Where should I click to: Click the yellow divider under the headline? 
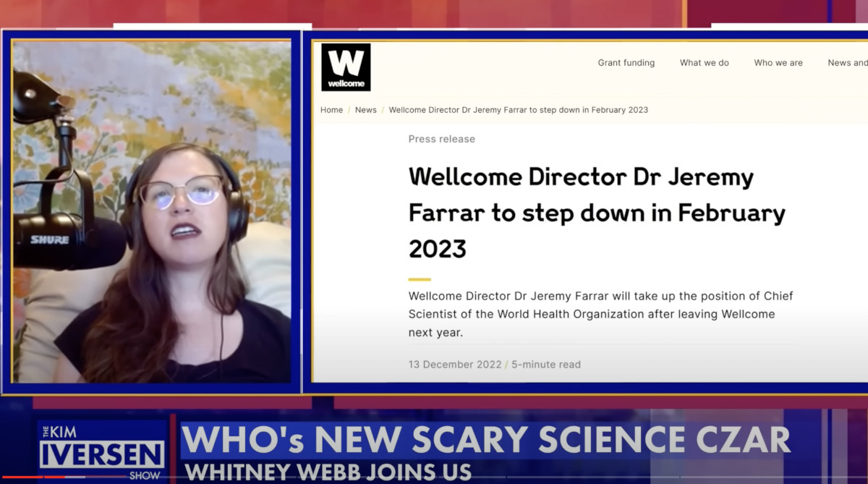[420, 279]
